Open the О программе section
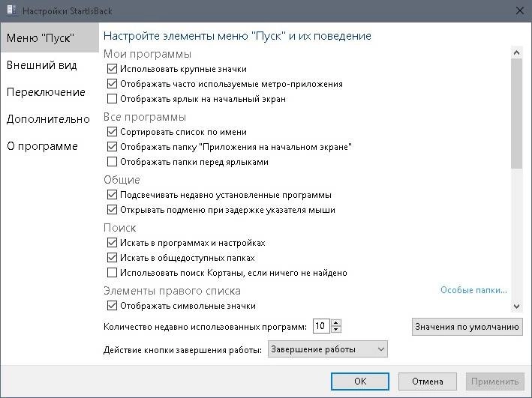This screenshot has height=398, width=532. 43,146
